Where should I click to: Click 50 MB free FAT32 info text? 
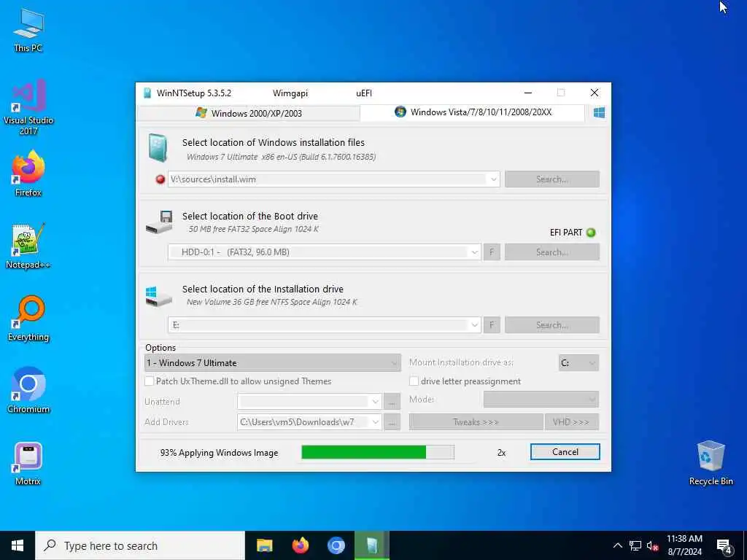coord(253,229)
